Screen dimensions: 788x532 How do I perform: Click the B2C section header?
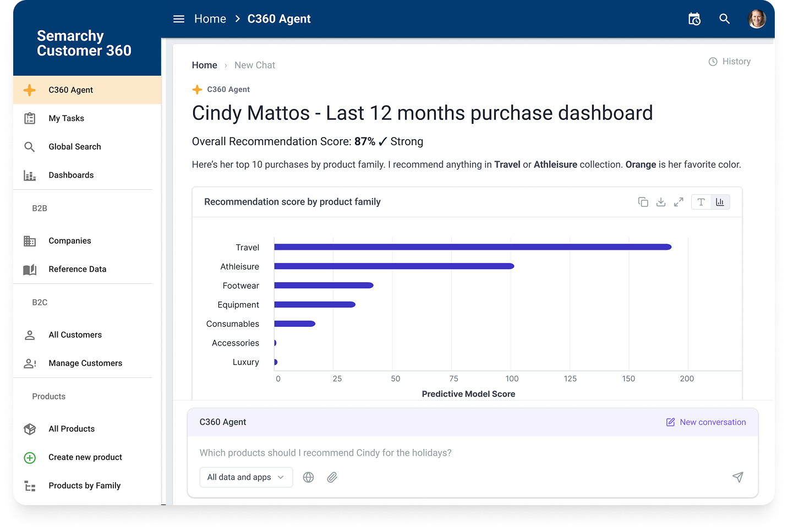coord(40,303)
